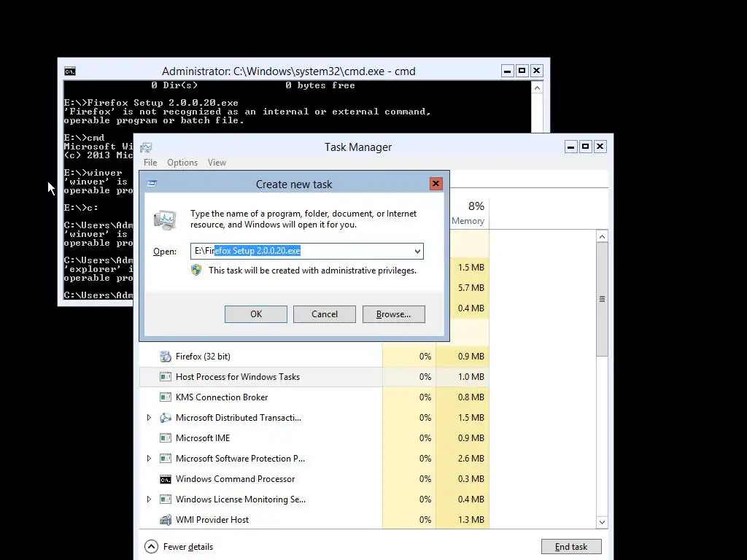Image resolution: width=747 pixels, height=560 pixels.
Task: Select Host Process for Windows Tasks row
Action: (314, 377)
